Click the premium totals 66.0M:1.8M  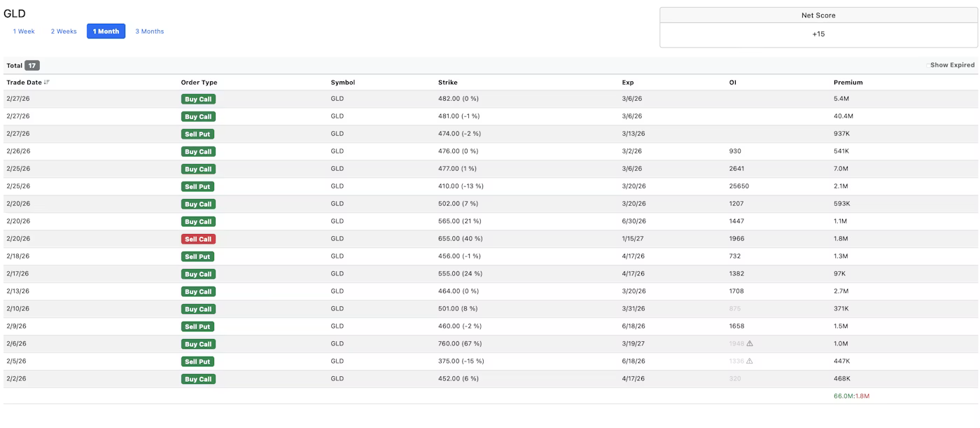[851, 396]
